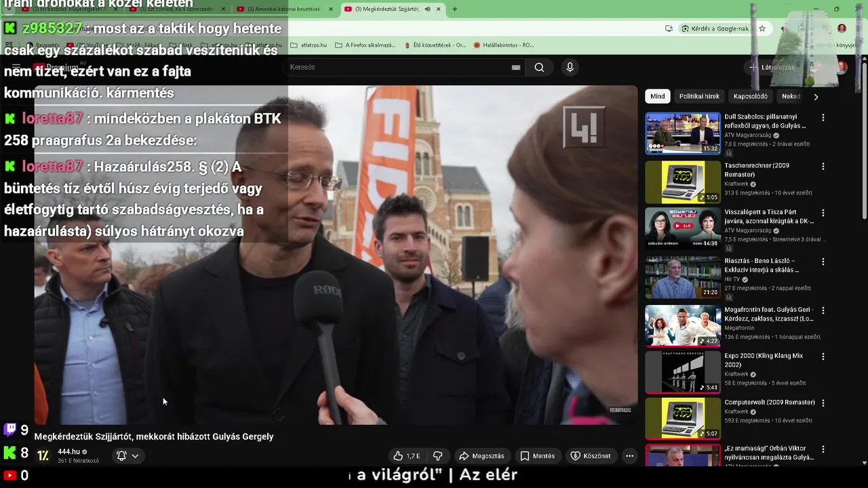Open the options menu for Taschenrechner (2009 Remaster)

pos(823,166)
